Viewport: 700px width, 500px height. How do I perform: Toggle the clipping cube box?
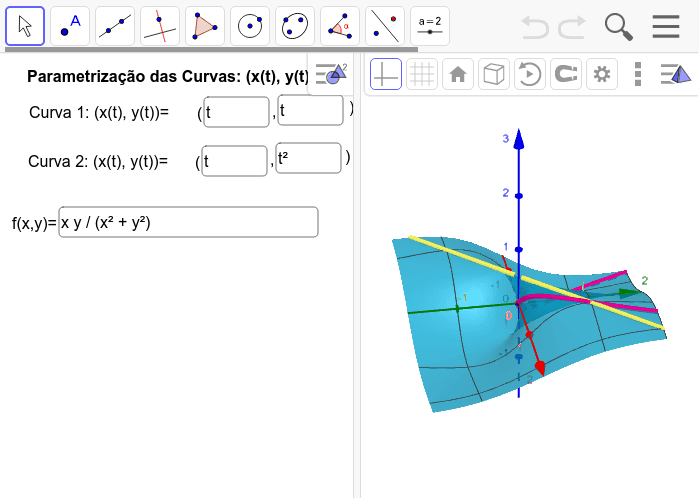pyautogui.click(x=494, y=74)
